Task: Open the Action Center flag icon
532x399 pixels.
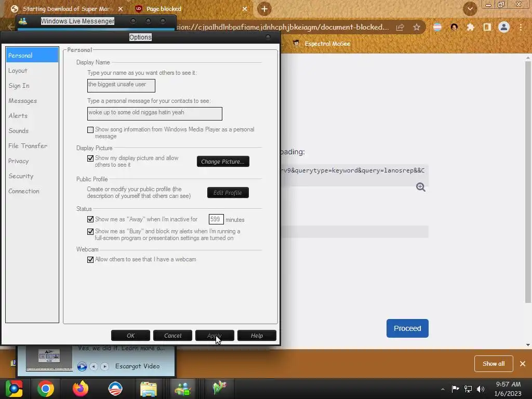Action: pos(455,389)
